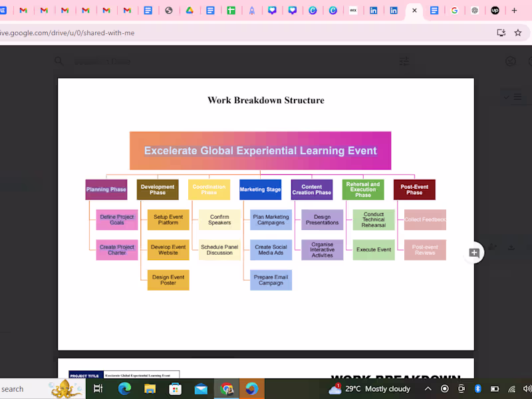Switch to the rocket icon browser tab
The height and width of the screenshot is (399, 532).
252,11
